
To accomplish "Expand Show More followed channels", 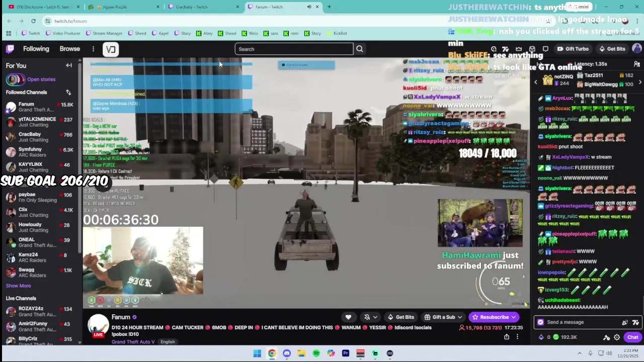I will (x=18, y=286).
